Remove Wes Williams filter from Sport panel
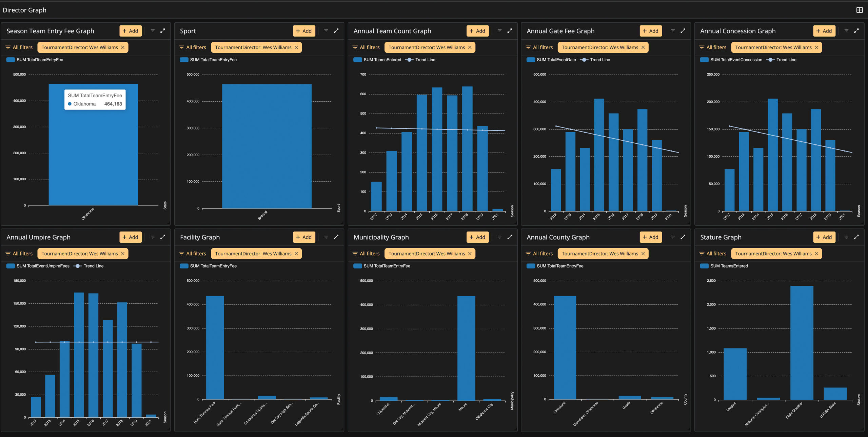Image resolution: width=868 pixels, height=437 pixels. 296,47
